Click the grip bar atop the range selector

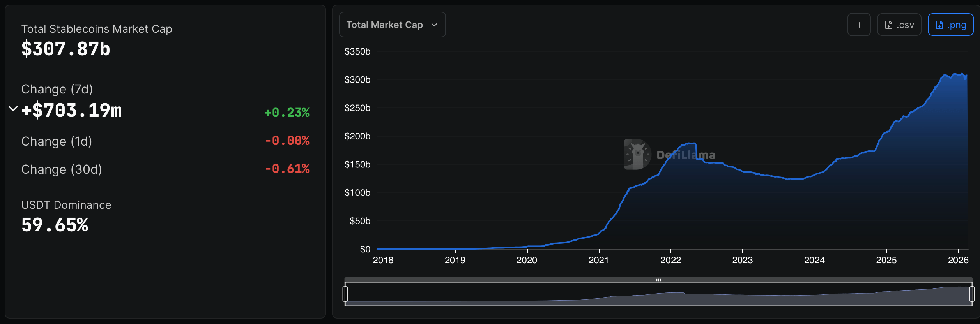[658, 280]
